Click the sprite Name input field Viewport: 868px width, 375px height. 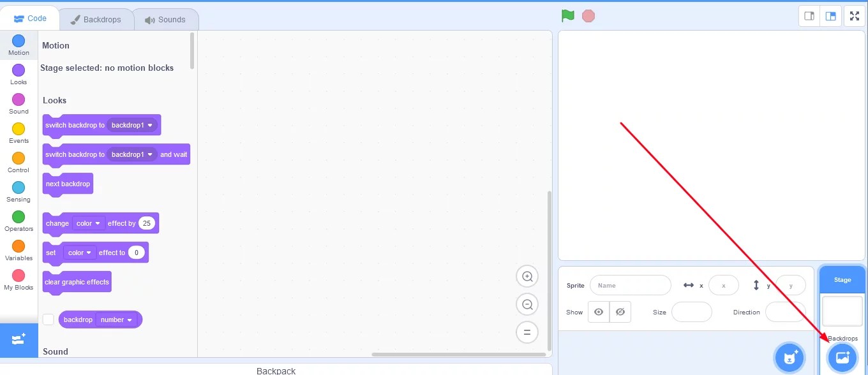pos(630,285)
